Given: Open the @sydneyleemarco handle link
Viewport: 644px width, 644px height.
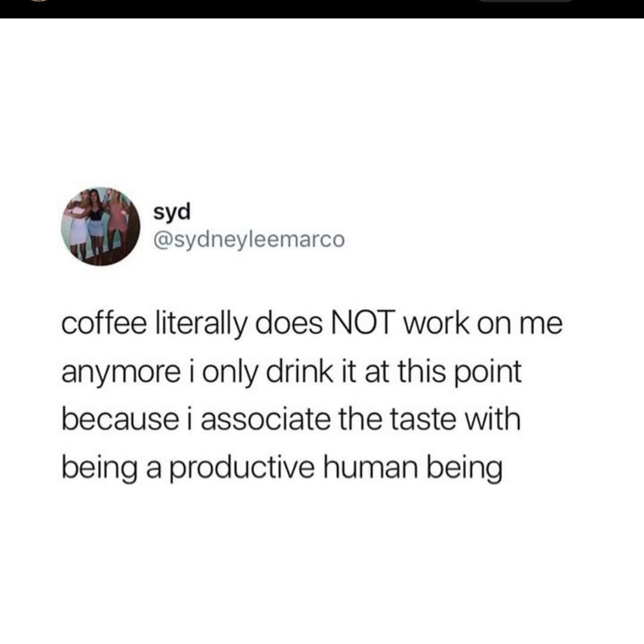Looking at the screenshot, I should [x=249, y=240].
